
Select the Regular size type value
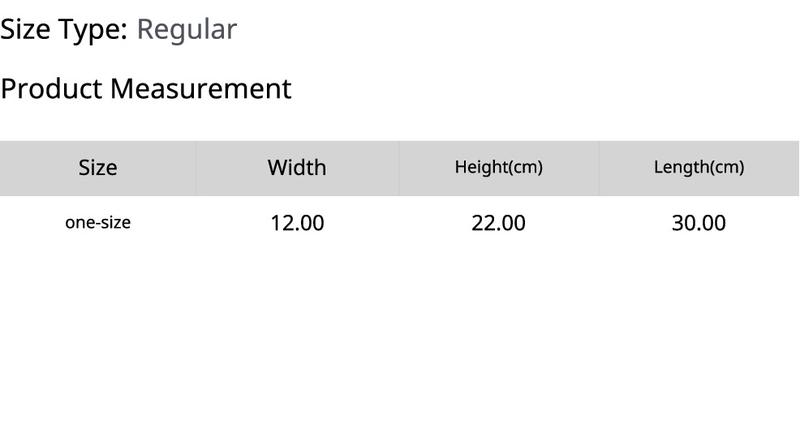(187, 29)
